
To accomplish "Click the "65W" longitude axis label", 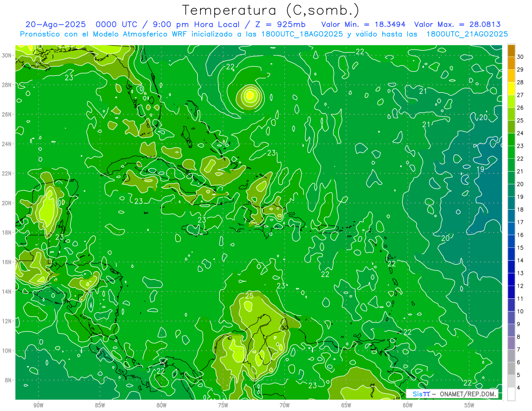I will (x=346, y=405).
